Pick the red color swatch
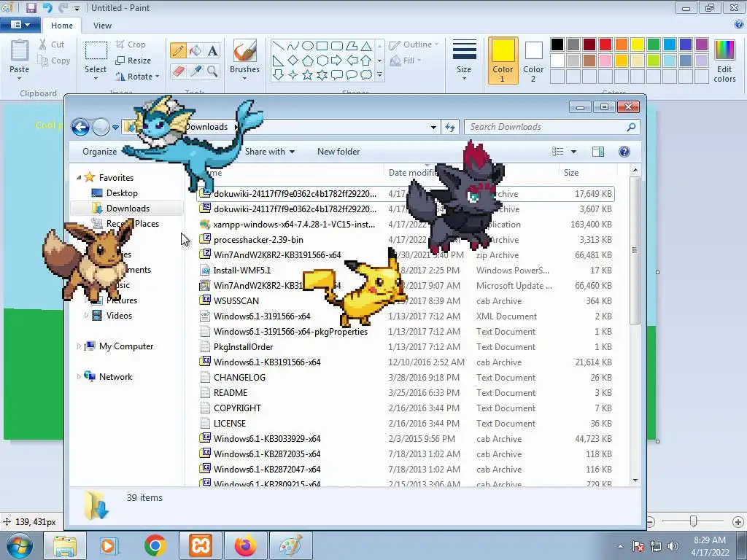 click(x=605, y=44)
